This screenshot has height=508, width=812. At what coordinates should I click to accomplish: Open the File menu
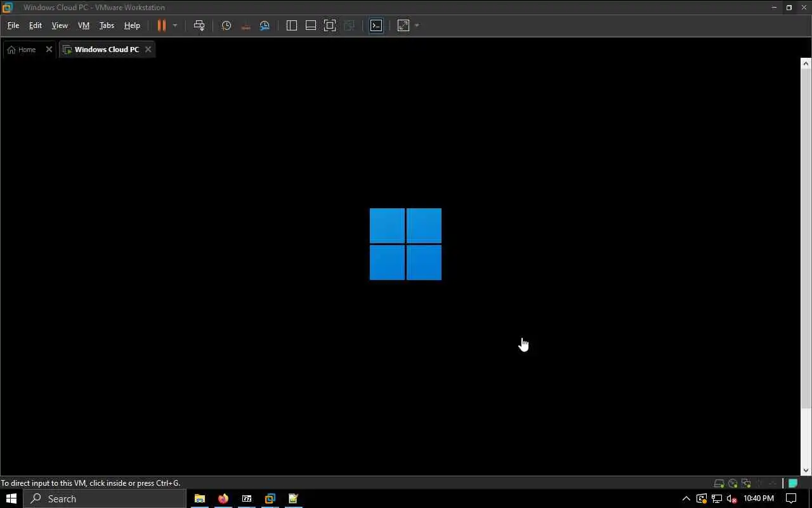click(13, 25)
